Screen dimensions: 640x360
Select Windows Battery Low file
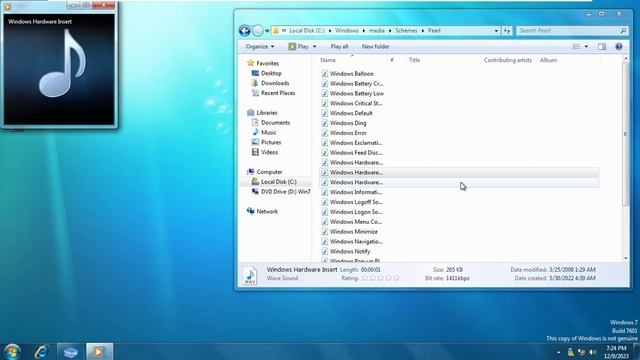click(357, 93)
